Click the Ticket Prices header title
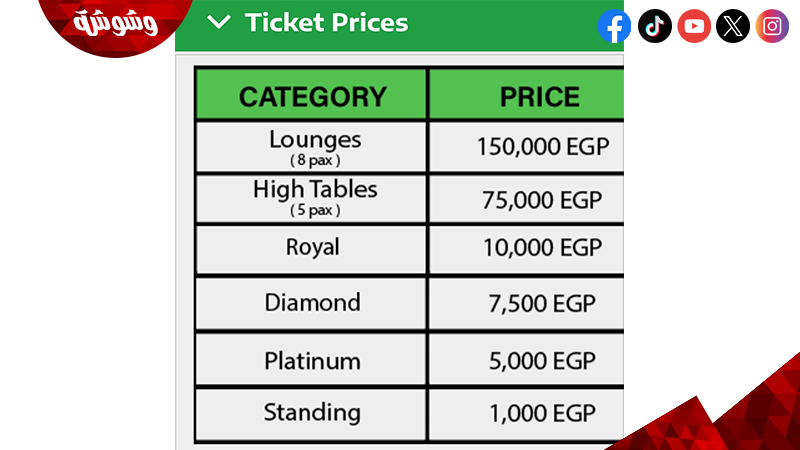 (327, 22)
